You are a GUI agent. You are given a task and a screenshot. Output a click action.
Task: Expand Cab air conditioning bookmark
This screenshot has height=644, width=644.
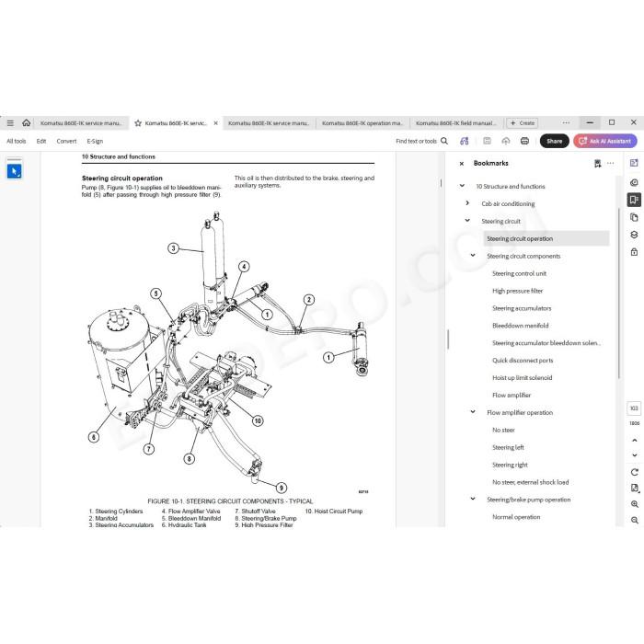(467, 203)
